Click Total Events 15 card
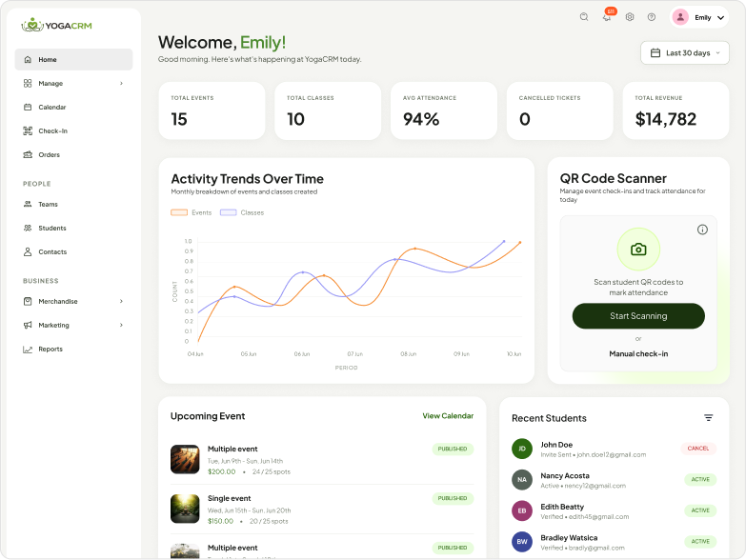 pos(212,110)
